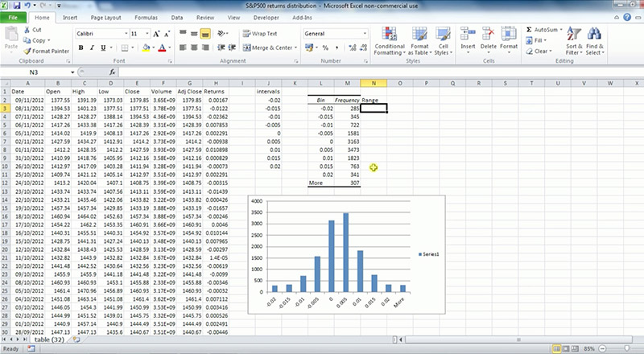The width and height of the screenshot is (644, 354).
Task: Open Format as Table
Action: point(419,41)
